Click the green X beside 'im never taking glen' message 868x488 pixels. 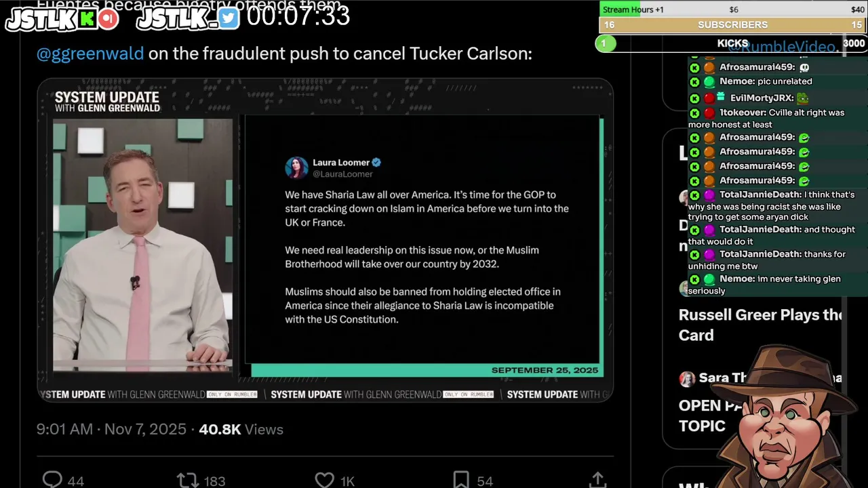point(694,279)
